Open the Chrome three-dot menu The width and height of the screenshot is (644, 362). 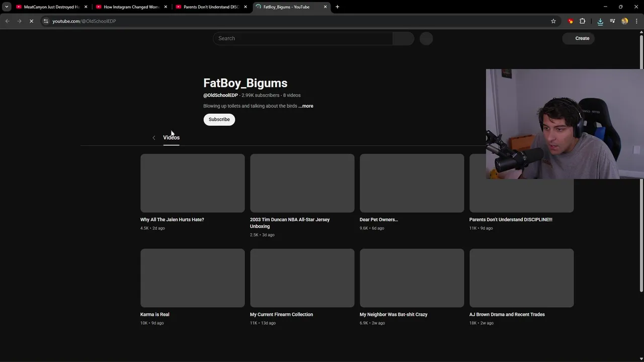[x=637, y=21]
